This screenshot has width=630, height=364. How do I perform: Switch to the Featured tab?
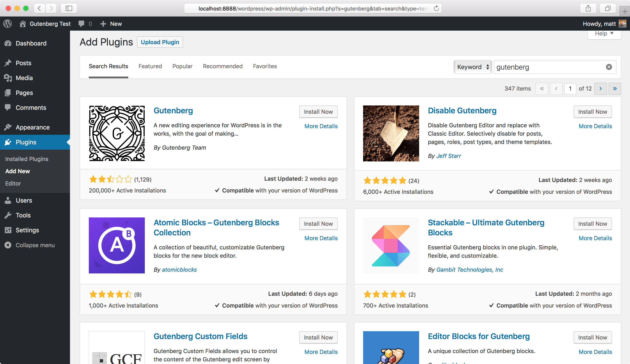point(150,66)
